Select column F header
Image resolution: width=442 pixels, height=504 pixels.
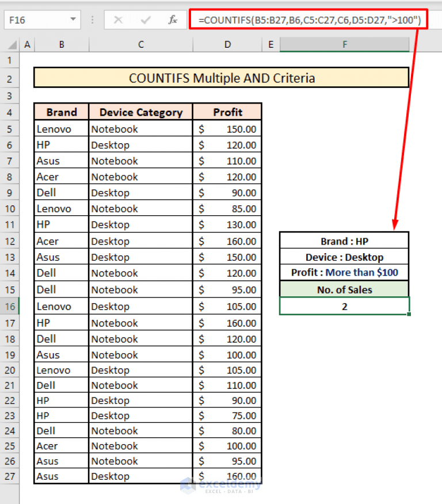tap(345, 44)
